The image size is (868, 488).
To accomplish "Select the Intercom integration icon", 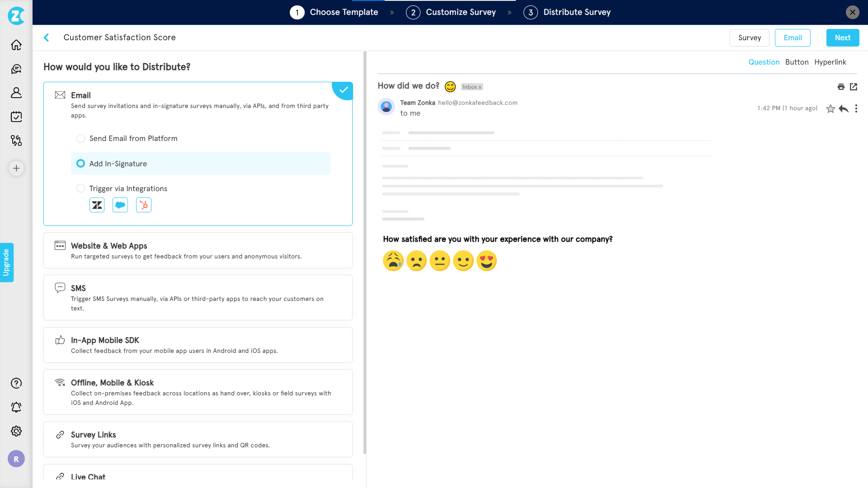I will (x=120, y=205).
